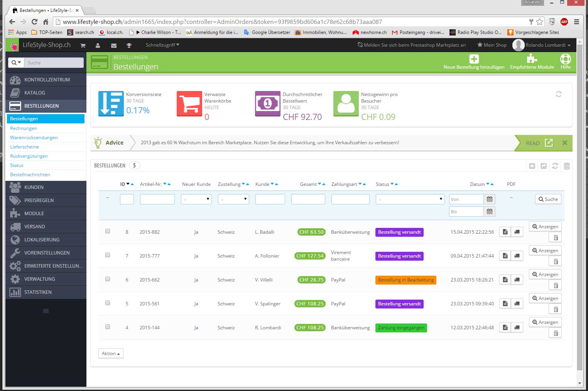Open the Neuer Kunde filter dropdown
This screenshot has height=391, width=588.
196,199
